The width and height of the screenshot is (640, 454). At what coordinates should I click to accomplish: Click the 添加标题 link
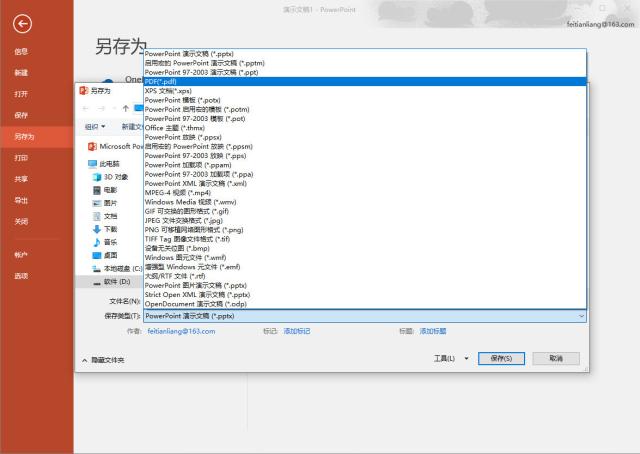coord(433,331)
